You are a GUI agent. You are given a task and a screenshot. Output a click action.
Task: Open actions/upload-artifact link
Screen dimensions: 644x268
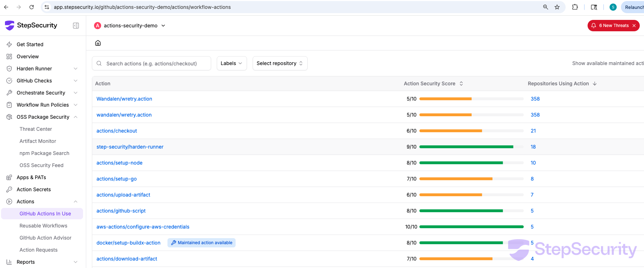(x=123, y=195)
